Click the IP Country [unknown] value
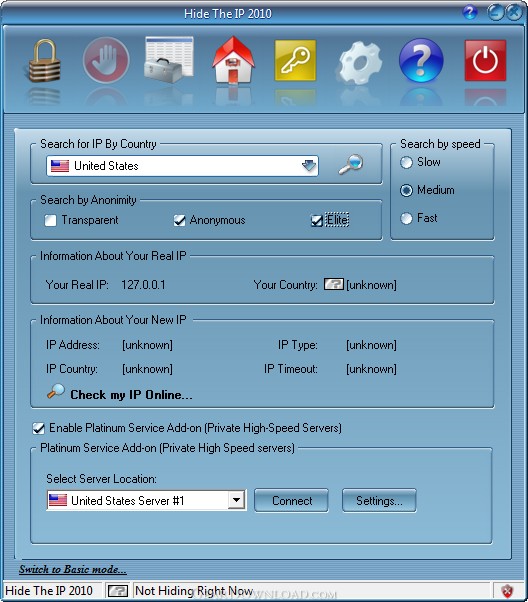This screenshot has height=602, width=528. [x=147, y=369]
